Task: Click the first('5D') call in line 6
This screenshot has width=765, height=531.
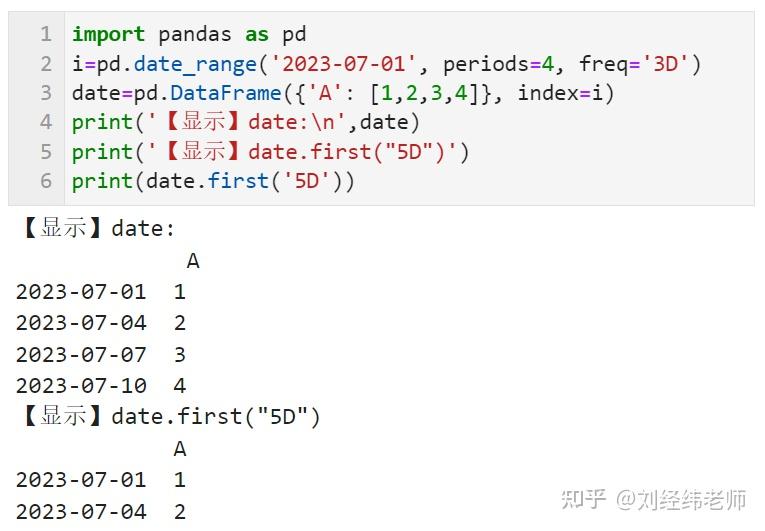Action: point(275,181)
